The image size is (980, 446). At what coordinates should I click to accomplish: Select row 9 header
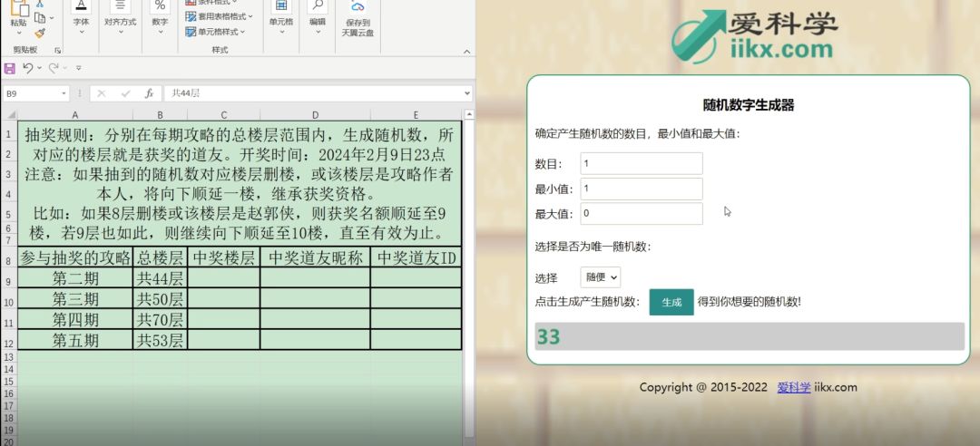[9, 278]
